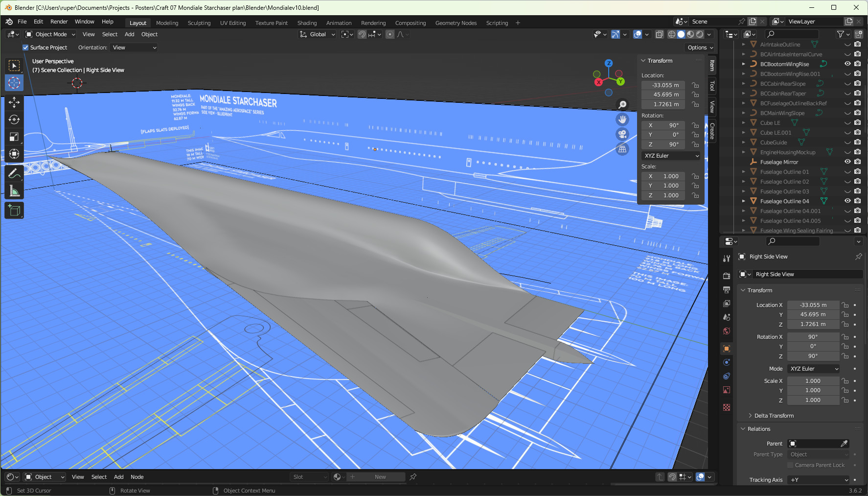Click the viewport zoom magnifier icon
The width and height of the screenshot is (868, 496).
(622, 105)
